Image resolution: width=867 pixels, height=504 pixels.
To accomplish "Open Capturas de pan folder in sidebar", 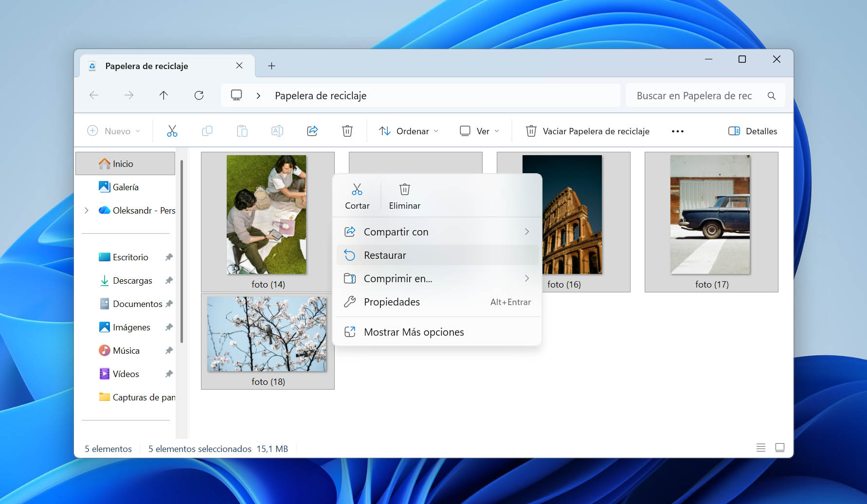I will tap(126, 397).
